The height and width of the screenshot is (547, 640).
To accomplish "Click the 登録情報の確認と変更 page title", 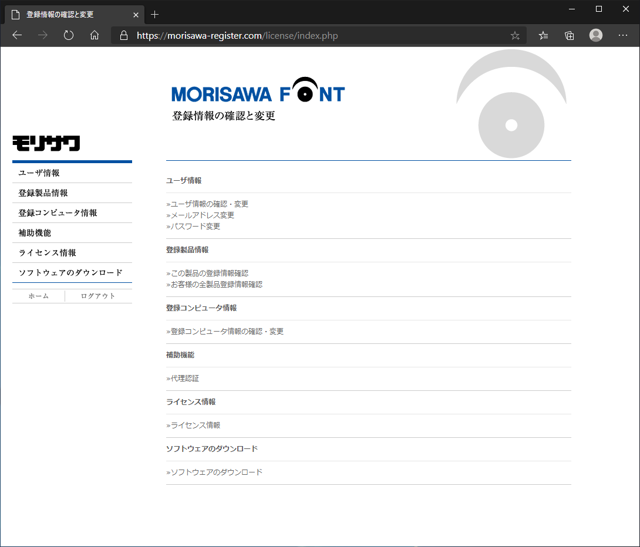I will point(224,116).
